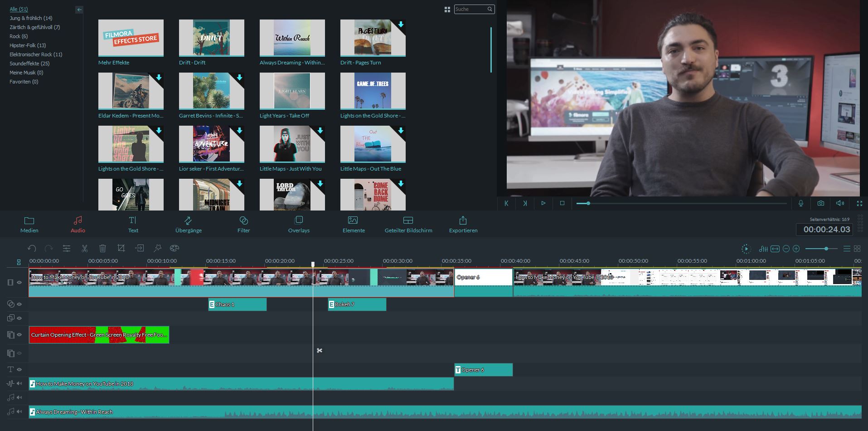
Task: Redo the last undone edit
Action: (x=49, y=248)
